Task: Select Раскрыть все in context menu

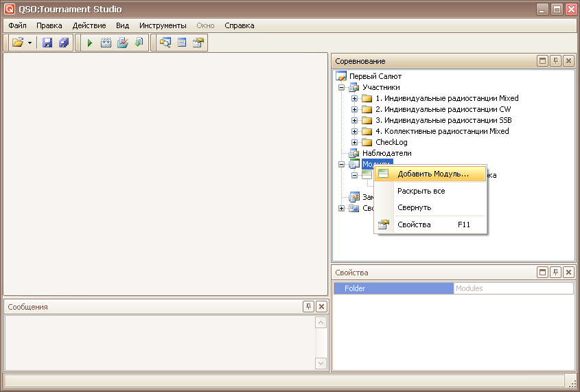Action: (x=421, y=191)
